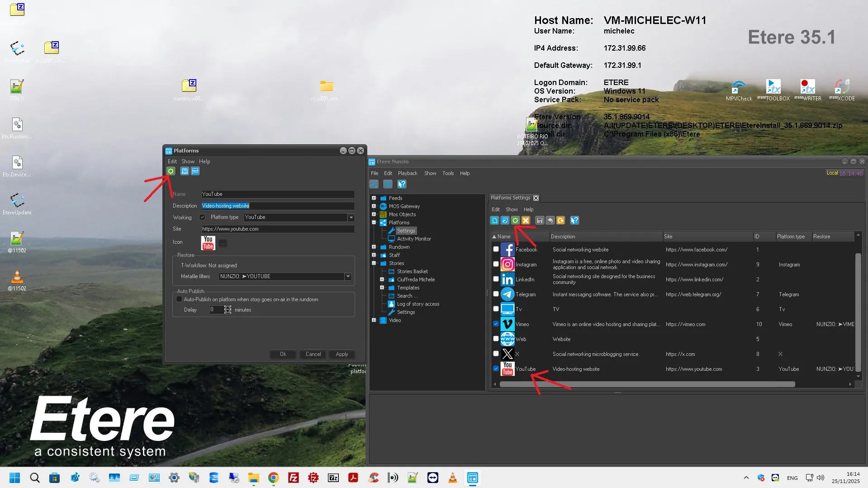The height and width of the screenshot is (488, 868).
Task: Enable Auto-Publish on platform checkbox
Action: point(179,299)
